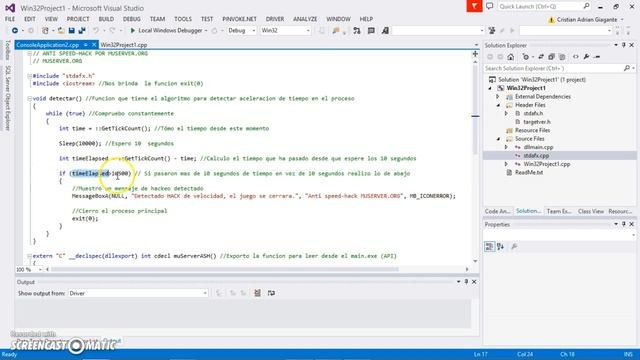640x360 pixels.
Task: Click the red notifications flag icon
Action: point(474,6)
